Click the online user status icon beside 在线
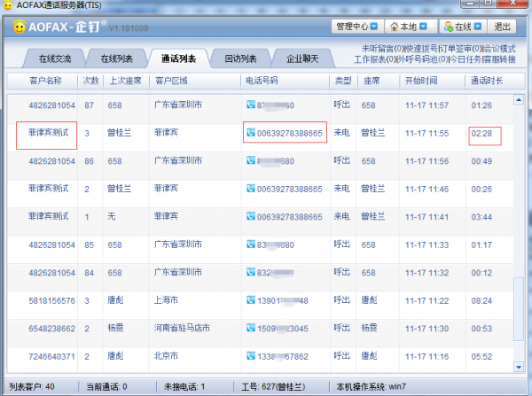 pos(449,27)
